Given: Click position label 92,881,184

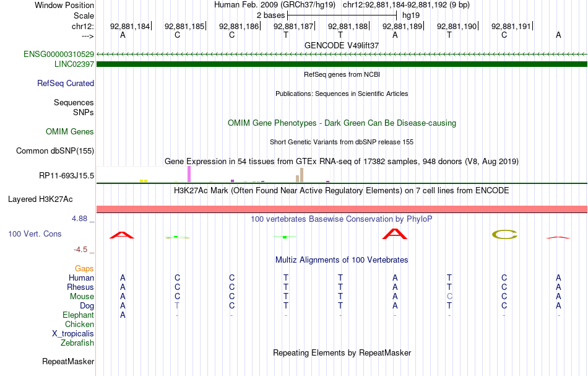Looking at the screenshot, I should [x=130, y=26].
